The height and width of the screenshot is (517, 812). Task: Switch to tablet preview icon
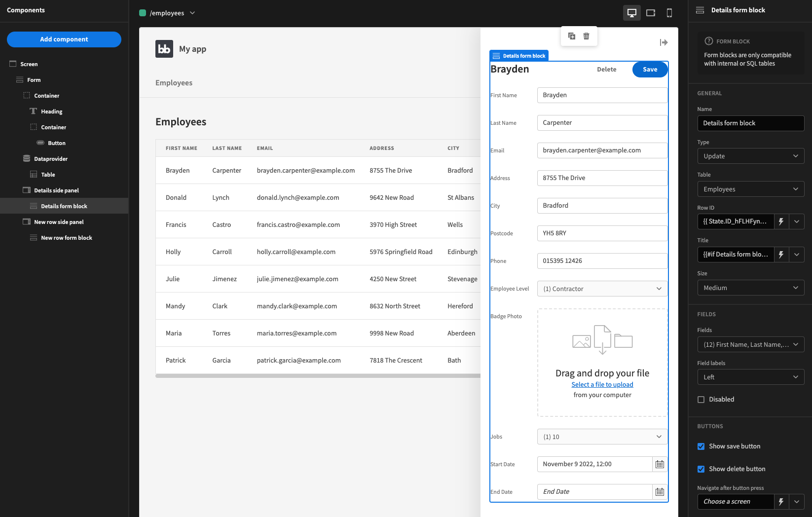click(x=651, y=13)
